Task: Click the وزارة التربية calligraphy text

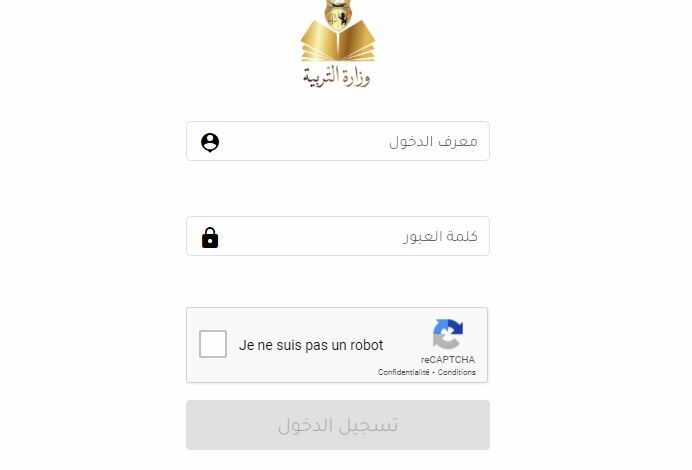Action: [x=337, y=76]
